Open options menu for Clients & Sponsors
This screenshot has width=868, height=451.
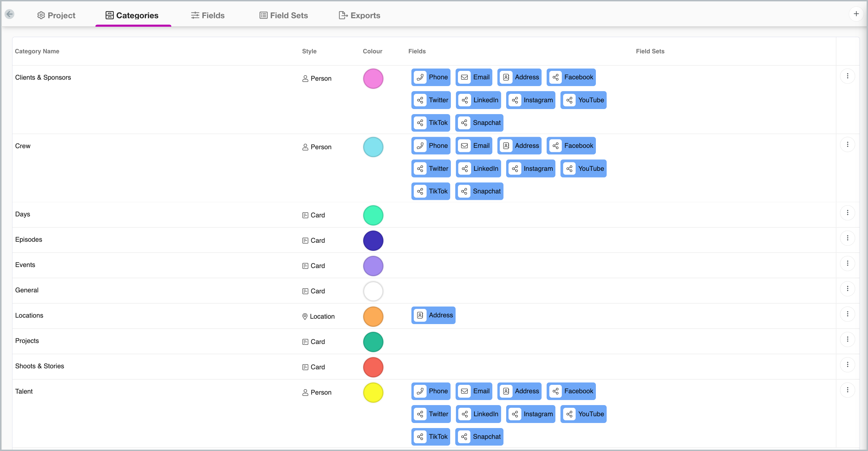847,76
